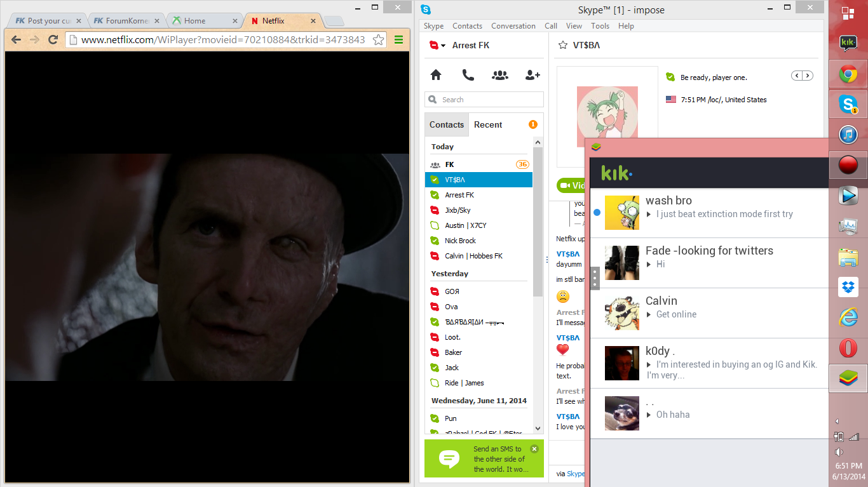Switch to the Skype Recent tab
Viewport: 868px width, 487px height.
click(x=488, y=124)
